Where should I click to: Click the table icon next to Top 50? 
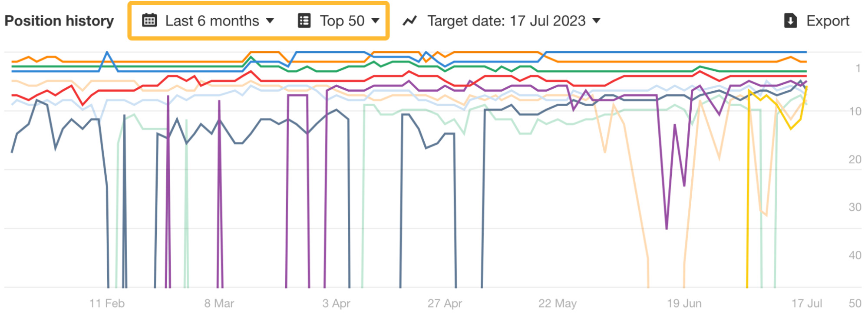point(304,20)
